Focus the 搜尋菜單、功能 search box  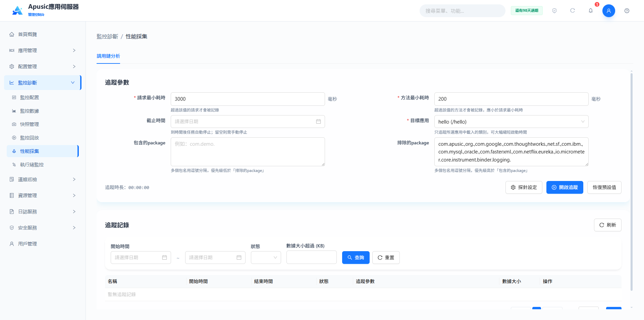tap(462, 11)
